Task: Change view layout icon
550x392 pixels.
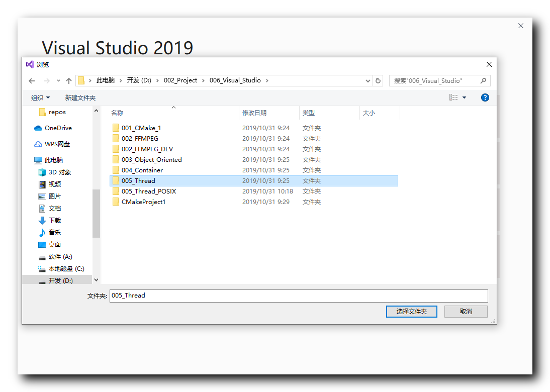Action: [453, 97]
